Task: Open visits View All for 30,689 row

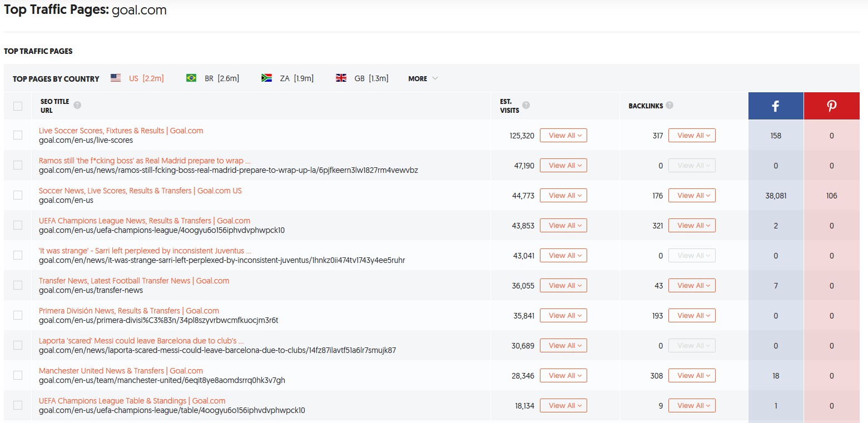Action: click(x=563, y=346)
